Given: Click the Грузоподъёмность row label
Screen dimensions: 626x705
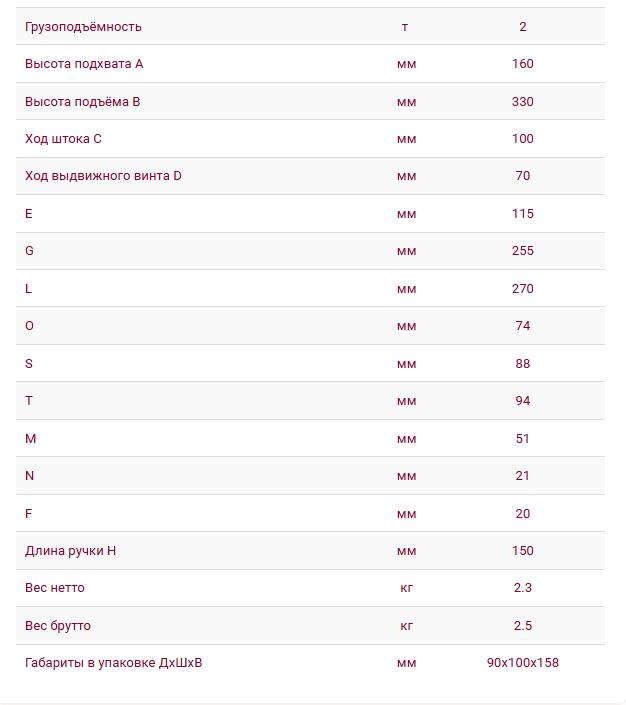Looking at the screenshot, I should click(x=83, y=27).
